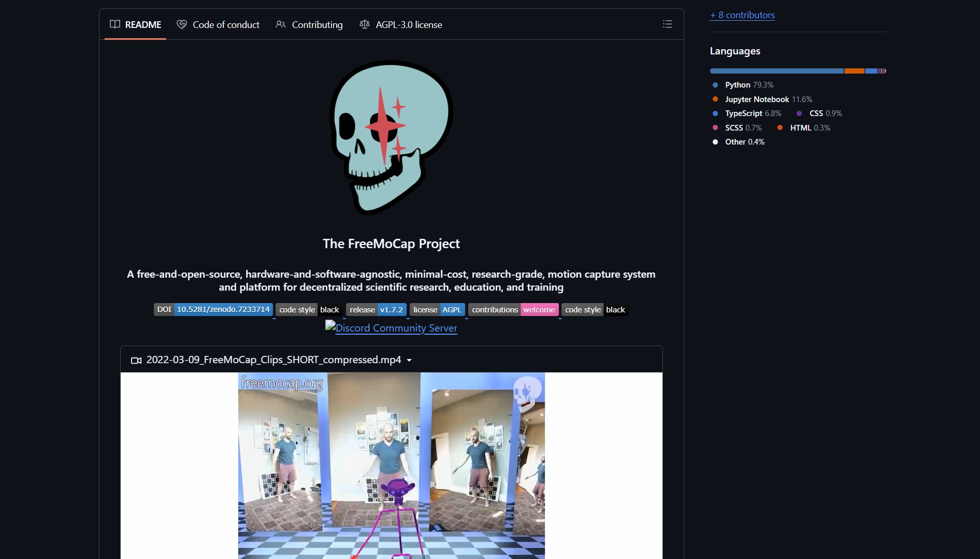
Task: Click the Languages statistics color bar
Action: tap(799, 70)
